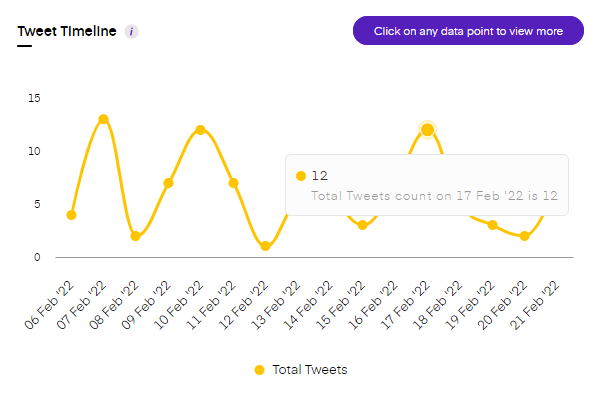Select the 08 Feb data point
603x417 pixels.
135,236
